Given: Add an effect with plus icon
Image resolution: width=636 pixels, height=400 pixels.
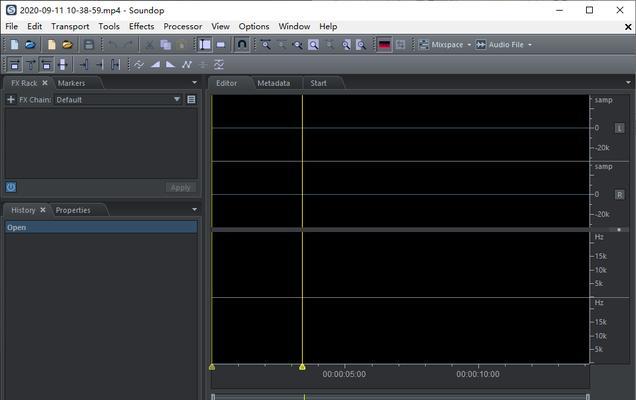Looking at the screenshot, I should (11, 99).
